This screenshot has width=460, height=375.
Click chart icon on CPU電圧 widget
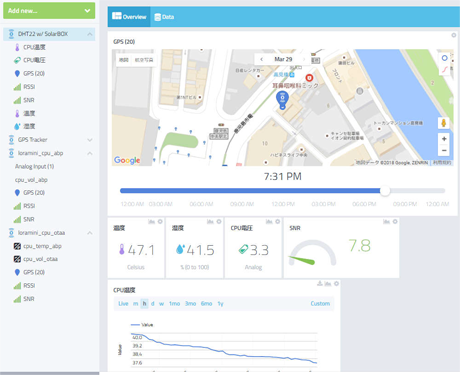pos(269,222)
